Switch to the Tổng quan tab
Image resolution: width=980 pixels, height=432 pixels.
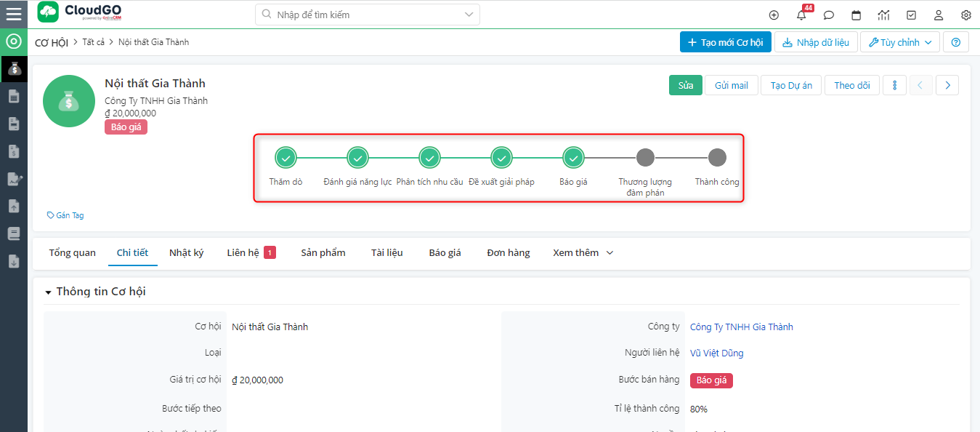click(73, 253)
